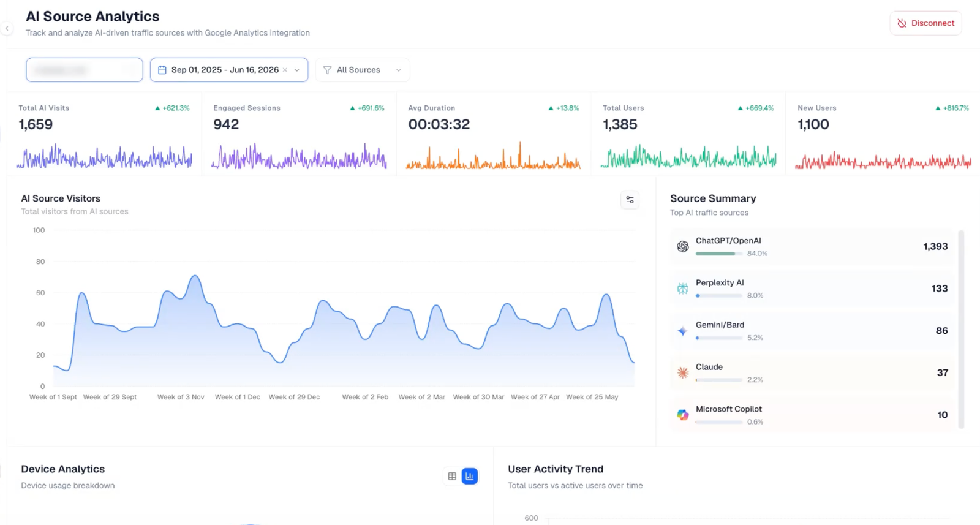Click the Perplexity AI logo icon

tap(682, 289)
